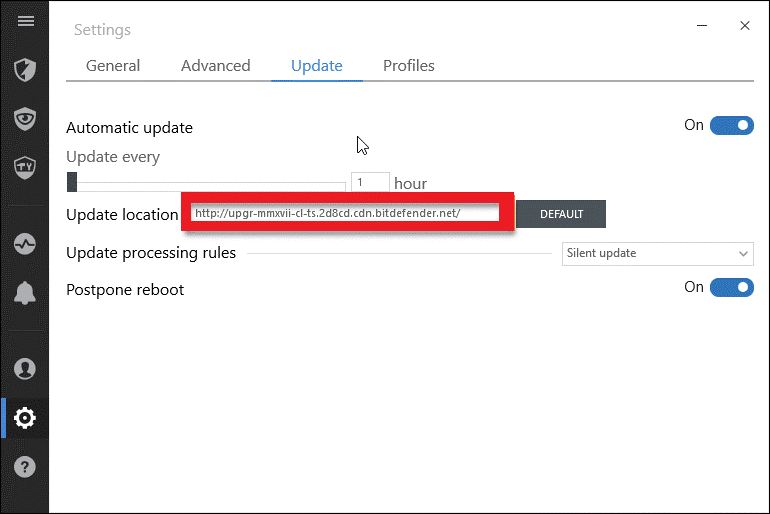This screenshot has height=514, width=770.
Task: Switch to the General tab
Action: [113, 66]
